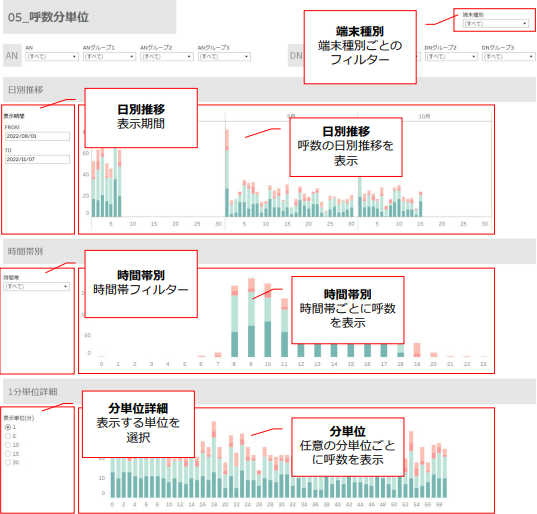537x514 pixels.
Task: Open the 時間帯 filter dropdown
Action: [36, 287]
